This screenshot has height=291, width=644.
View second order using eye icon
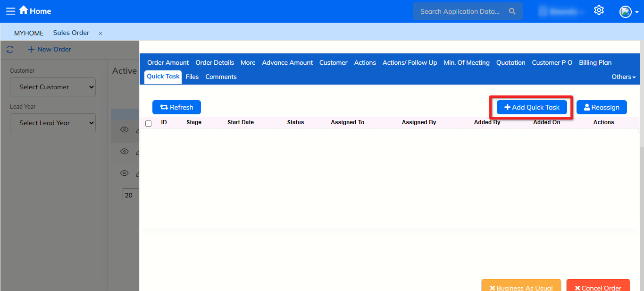click(124, 152)
